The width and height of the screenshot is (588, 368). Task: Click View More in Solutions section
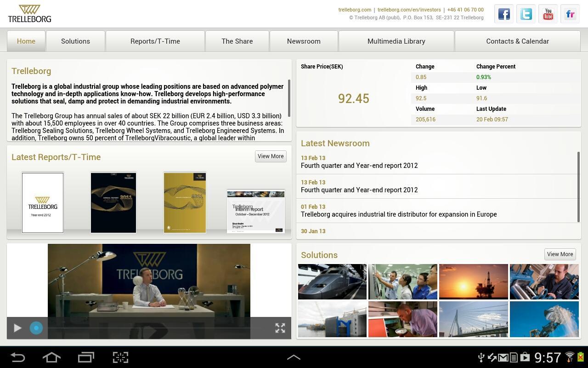pos(560,254)
